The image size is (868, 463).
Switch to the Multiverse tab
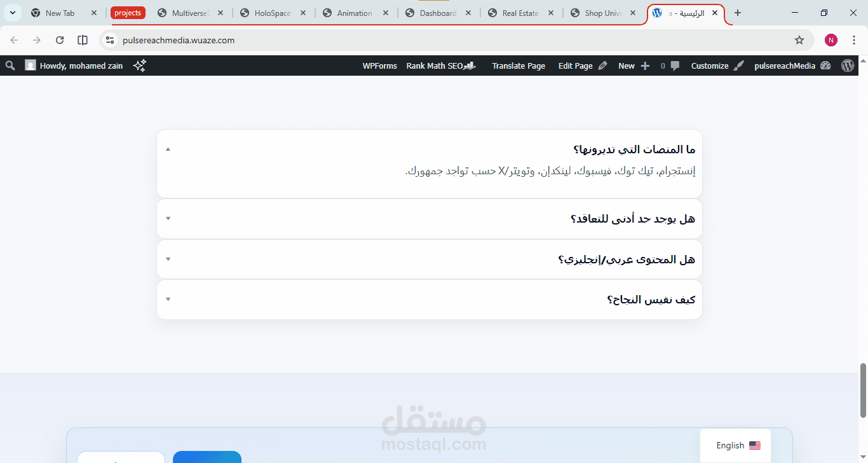click(191, 13)
